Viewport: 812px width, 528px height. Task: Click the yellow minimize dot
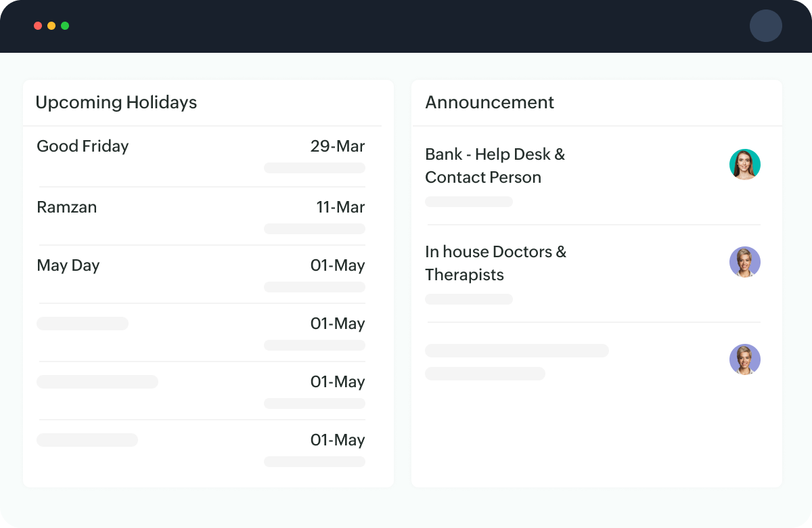pos(51,26)
